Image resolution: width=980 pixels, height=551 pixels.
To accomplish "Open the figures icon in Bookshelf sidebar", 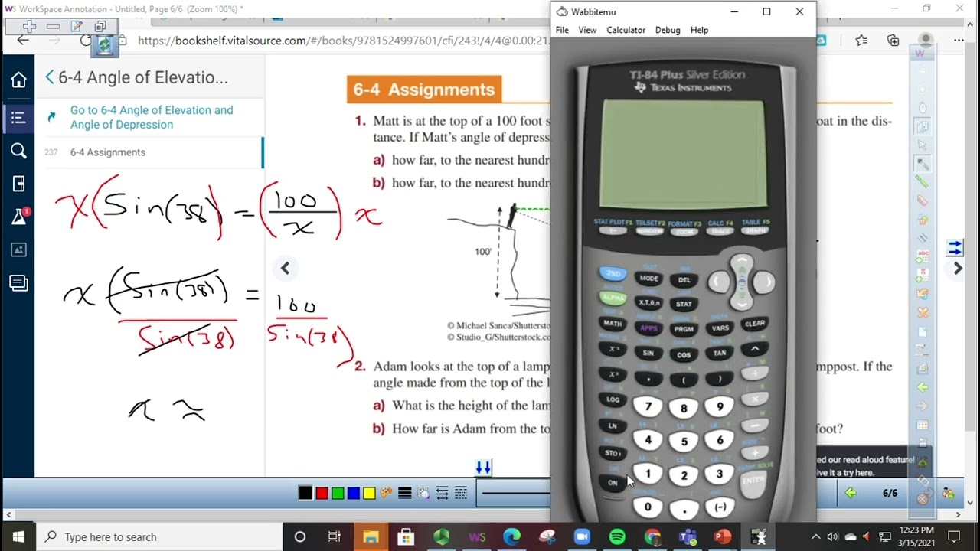I will click(x=18, y=250).
